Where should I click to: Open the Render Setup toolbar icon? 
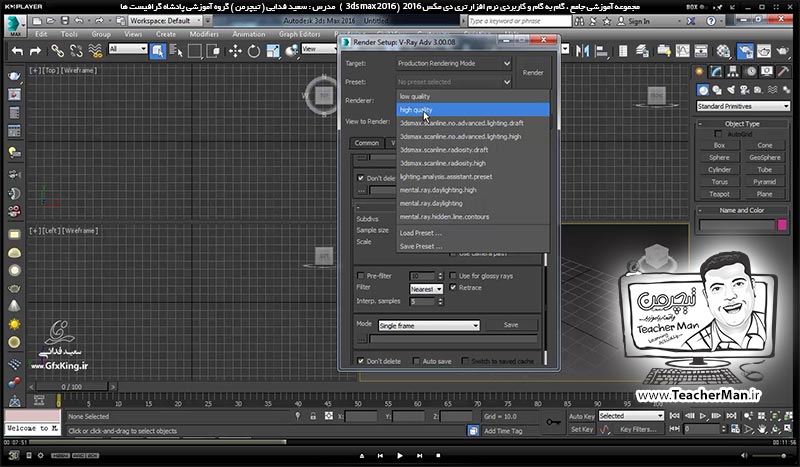(745, 51)
